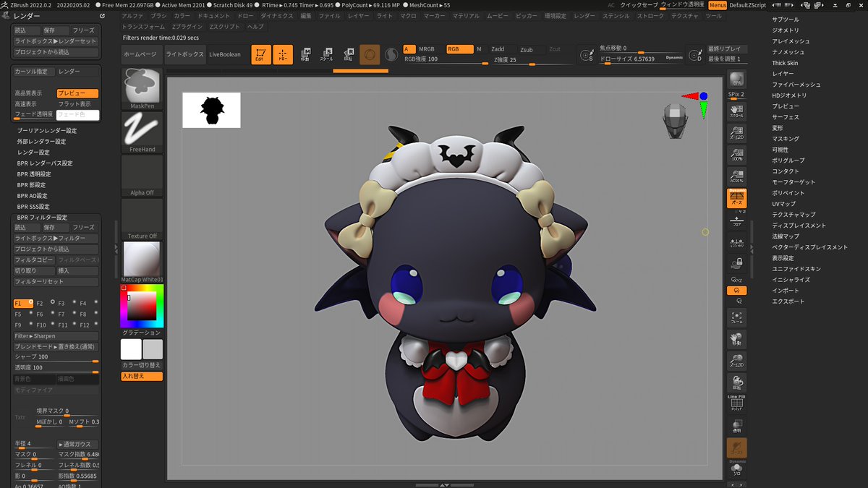Select the Scale (スケール) tool icon
Screen dimensions: 868x488
point(326,55)
